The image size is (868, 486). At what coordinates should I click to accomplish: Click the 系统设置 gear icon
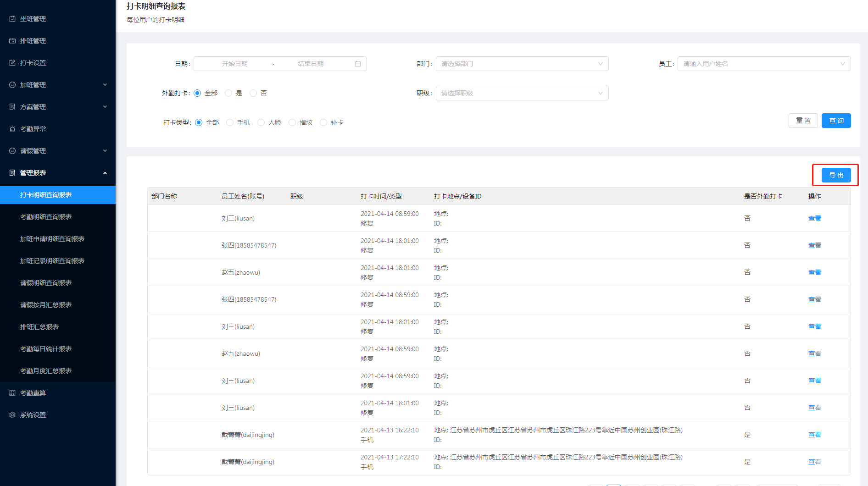12,415
